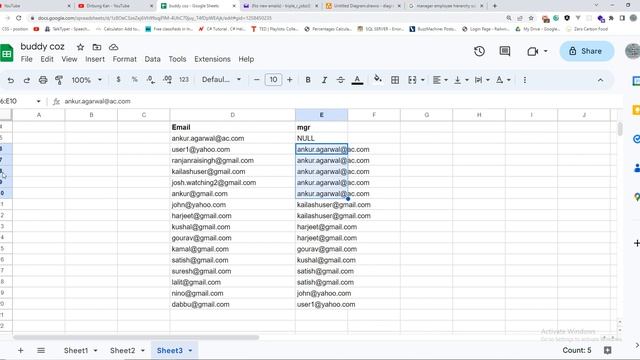The height and width of the screenshot is (360, 640).
Task: Switch to Sheet2 tab
Action: point(122,350)
